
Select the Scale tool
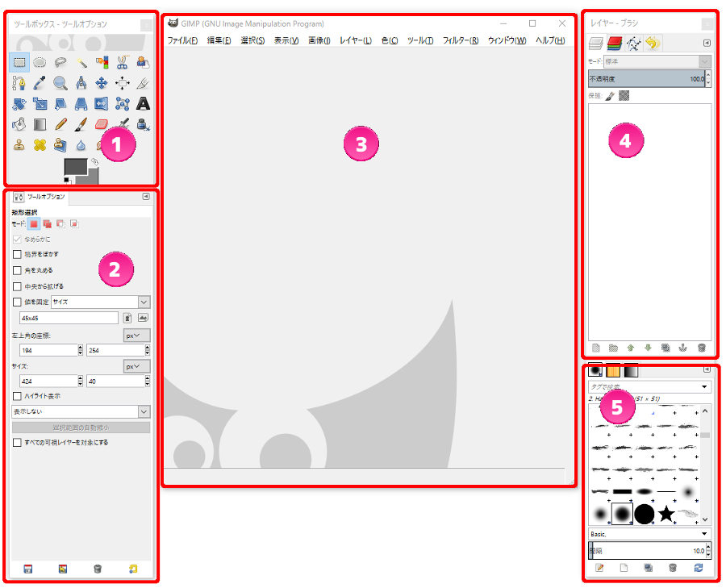[40, 104]
